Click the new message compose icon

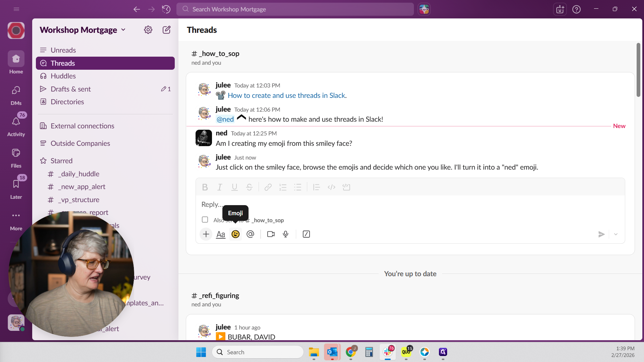point(166,30)
